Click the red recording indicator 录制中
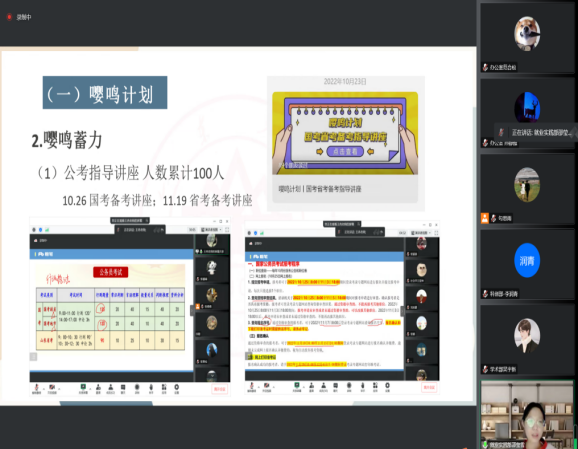578x449 pixels. (19, 17)
